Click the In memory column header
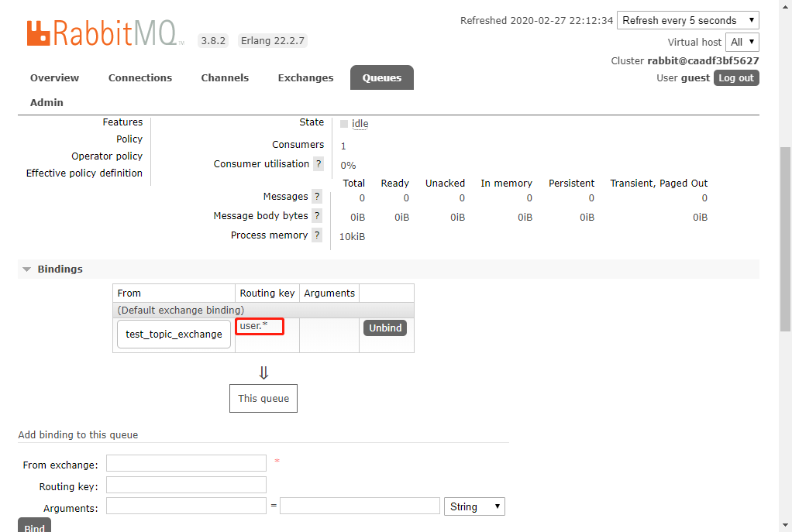 506,184
